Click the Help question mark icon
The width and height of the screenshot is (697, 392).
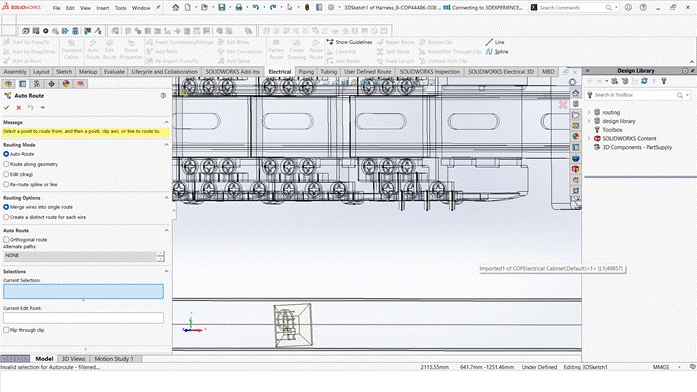pos(643,8)
